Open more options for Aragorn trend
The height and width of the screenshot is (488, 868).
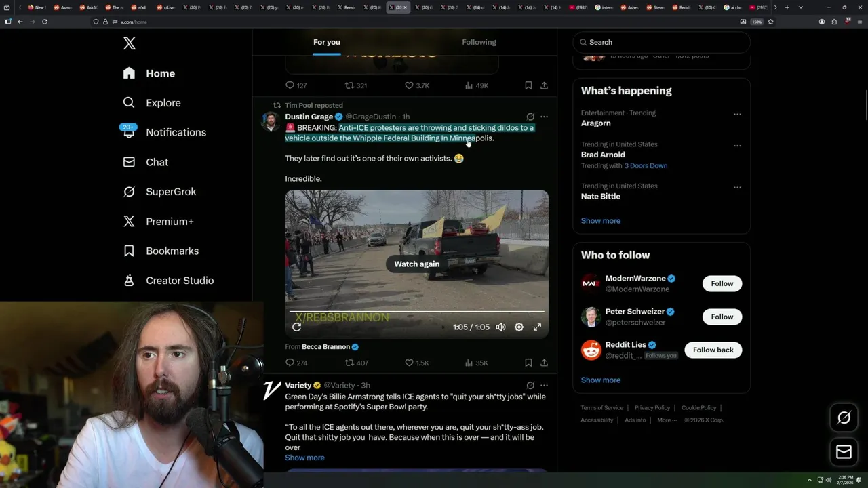[737, 114]
